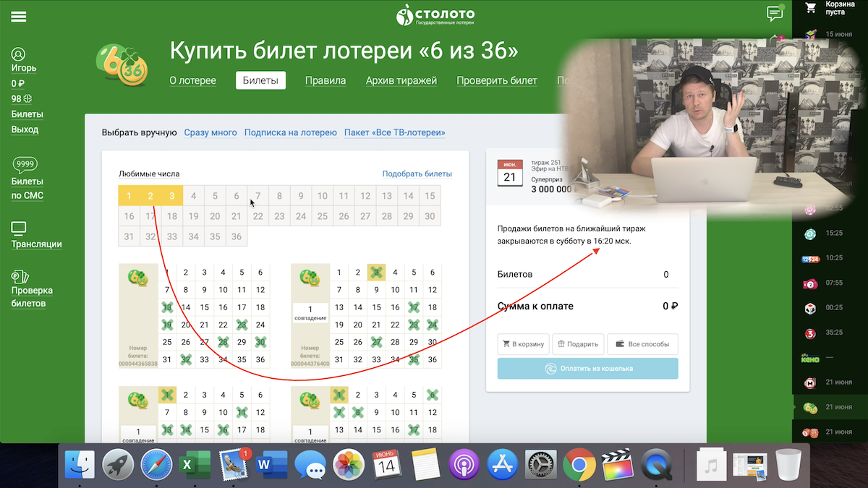Click the Пакет «Все ТВ-лотереи» link
Viewport: 868px width, 488px height.
(x=395, y=132)
